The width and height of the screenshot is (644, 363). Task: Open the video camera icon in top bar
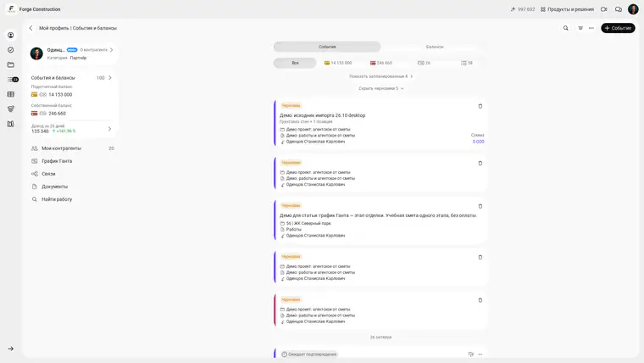click(603, 9)
